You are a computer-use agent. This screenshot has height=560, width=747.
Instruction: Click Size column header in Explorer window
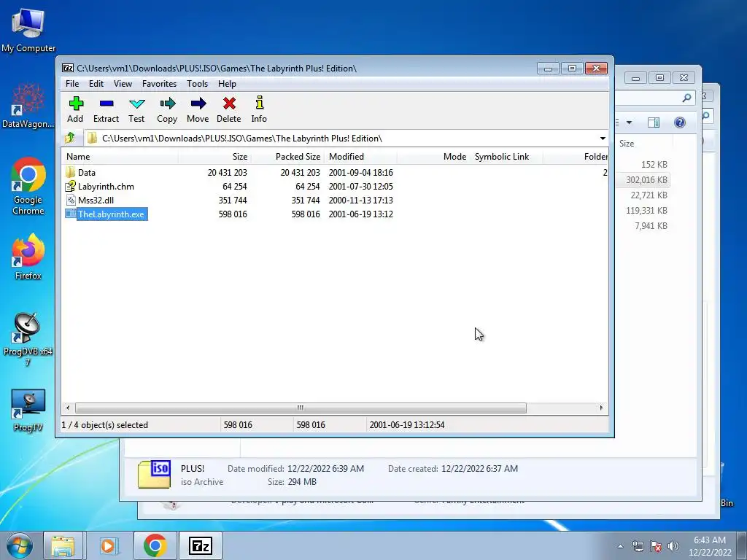pyautogui.click(x=627, y=144)
